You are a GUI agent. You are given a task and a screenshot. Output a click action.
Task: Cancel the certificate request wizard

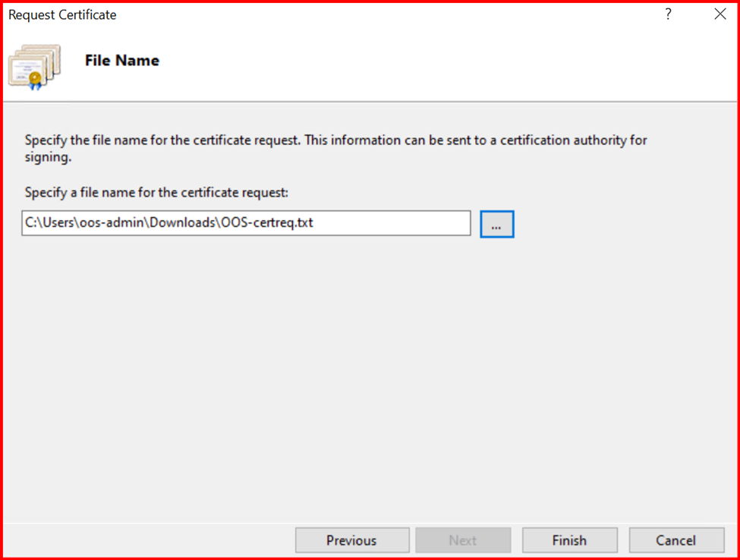675,540
